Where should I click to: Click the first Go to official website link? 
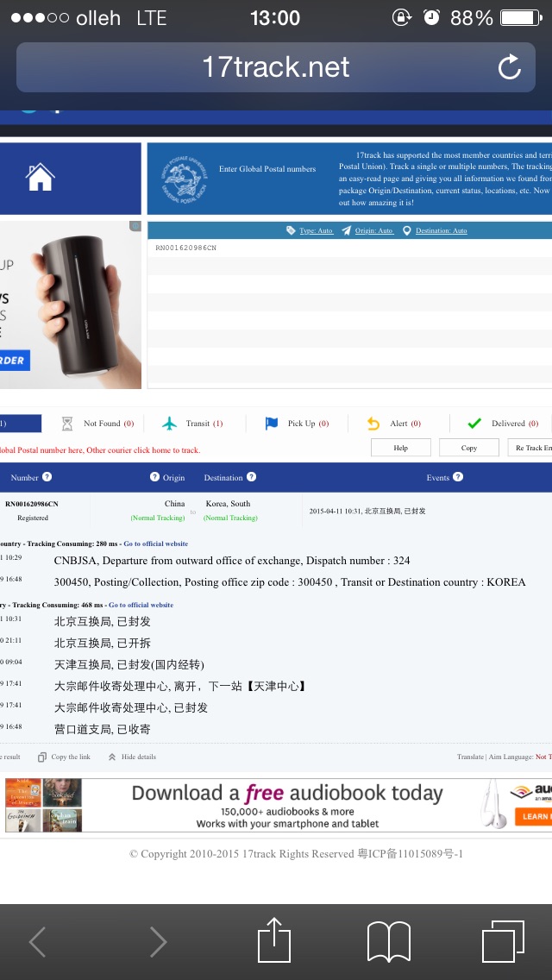coord(155,543)
